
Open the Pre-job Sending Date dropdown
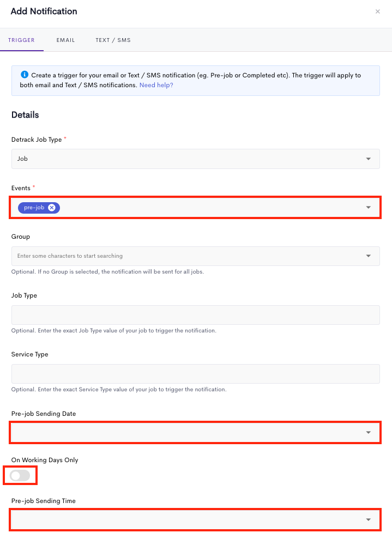(x=196, y=432)
